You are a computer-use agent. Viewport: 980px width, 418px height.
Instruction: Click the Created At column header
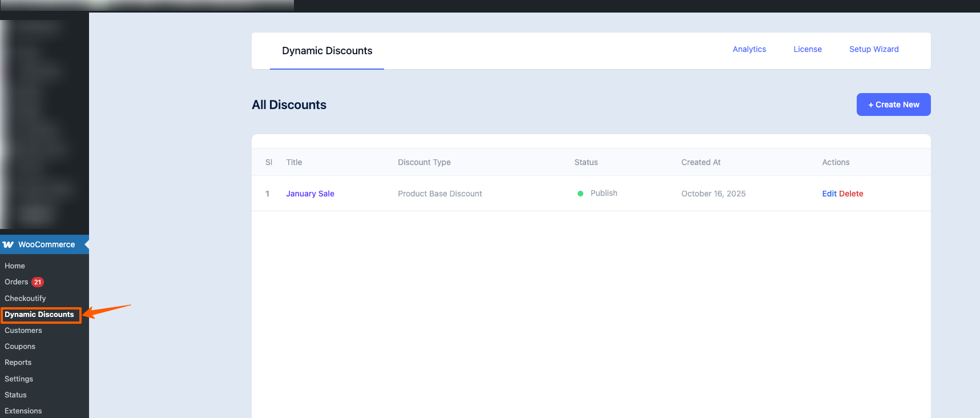click(x=701, y=162)
